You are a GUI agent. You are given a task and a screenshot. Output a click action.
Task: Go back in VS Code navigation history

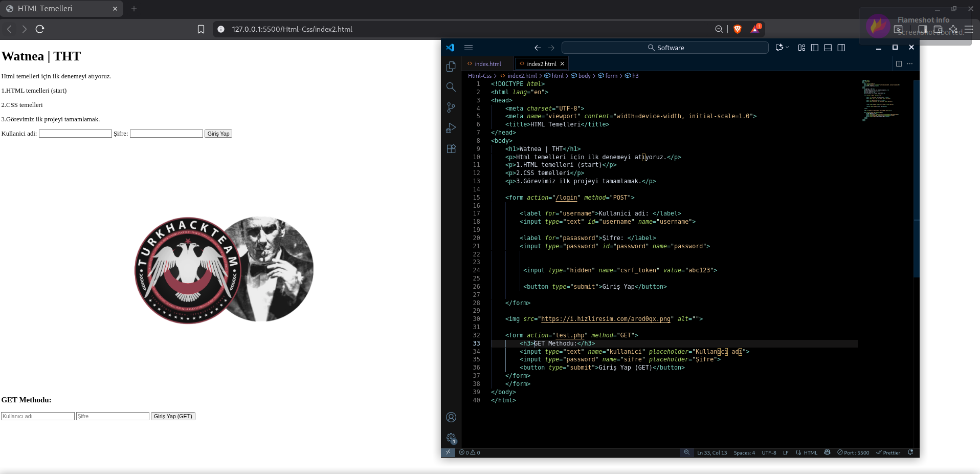(538, 48)
